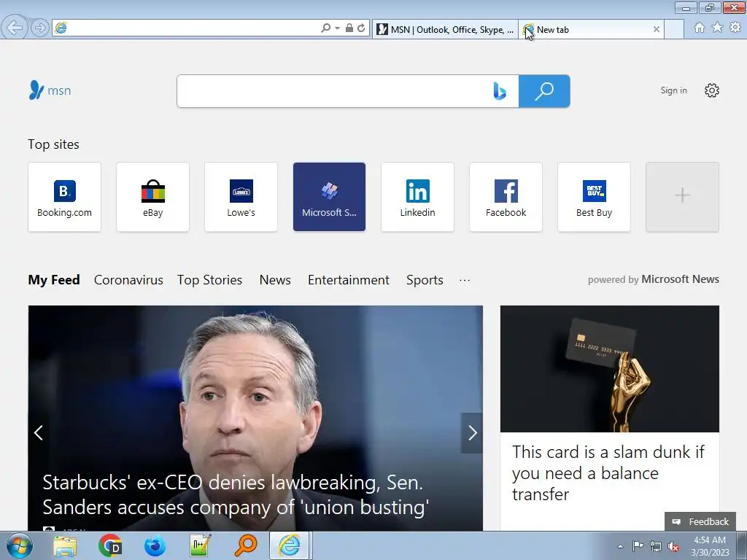
Task: Click the Home icon in the browser toolbar
Action: [700, 28]
